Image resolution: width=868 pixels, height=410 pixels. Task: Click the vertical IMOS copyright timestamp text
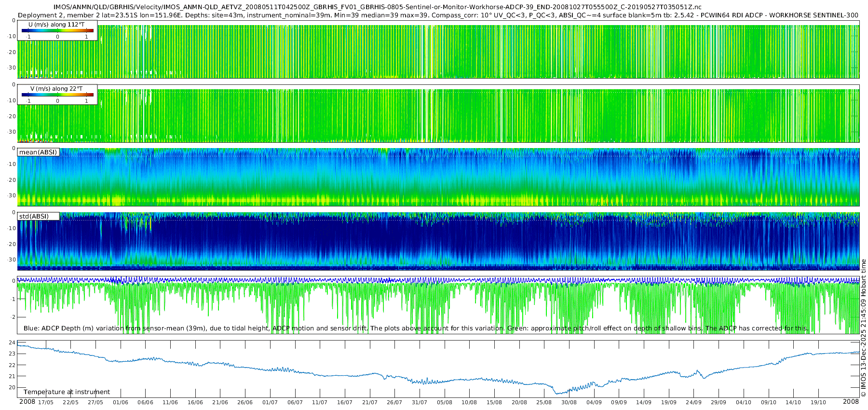(x=863, y=328)
